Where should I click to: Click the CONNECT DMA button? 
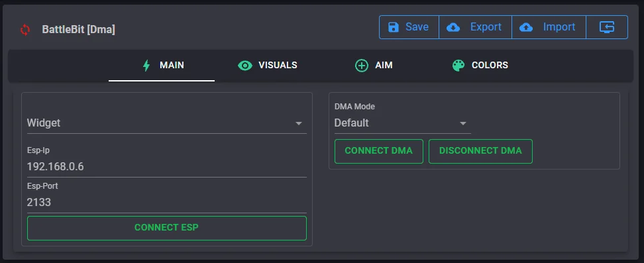(379, 151)
